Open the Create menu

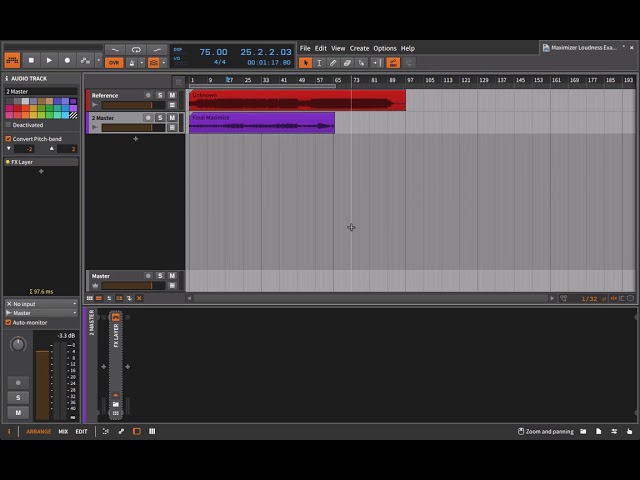pyautogui.click(x=359, y=48)
